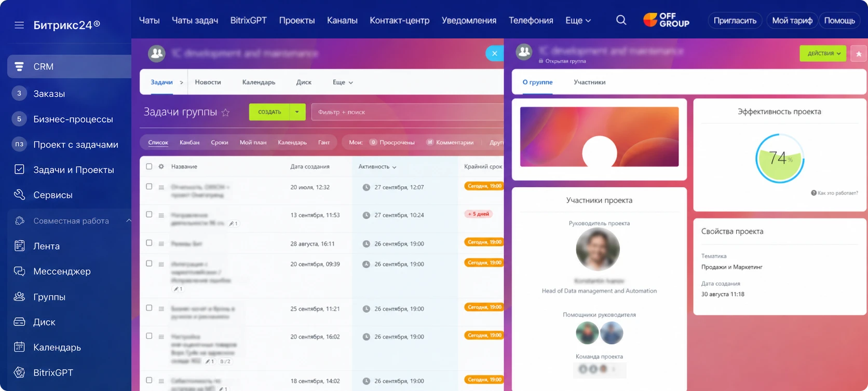The width and height of the screenshot is (868, 391).
Task: Click the star button next to ДЕЙСТВИЯ
Action: point(859,53)
